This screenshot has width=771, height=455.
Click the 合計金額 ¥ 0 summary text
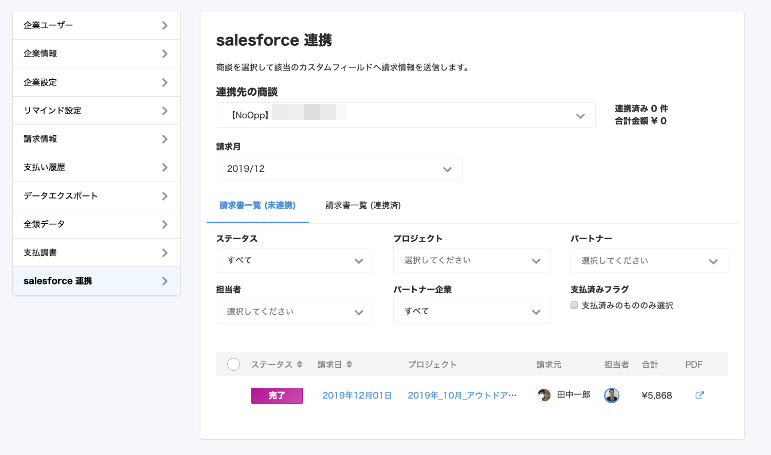641,121
